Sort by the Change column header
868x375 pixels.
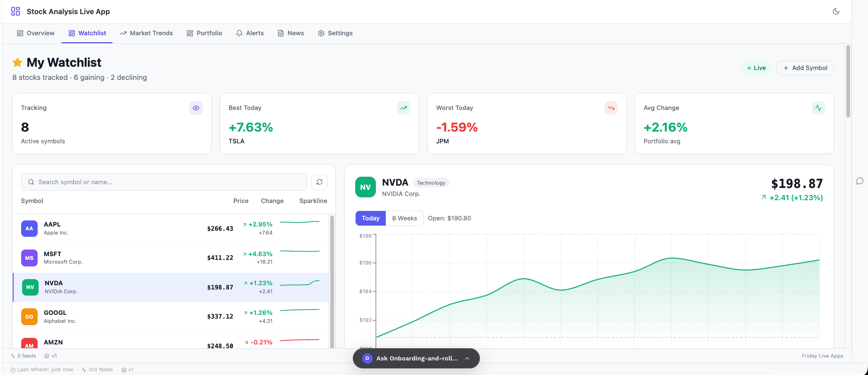[272, 201]
